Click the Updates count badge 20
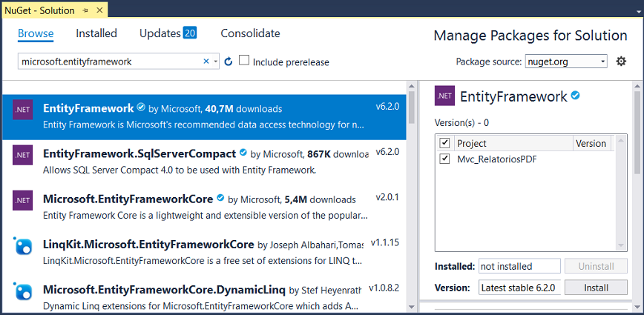The image size is (644, 315). pyautogui.click(x=190, y=33)
